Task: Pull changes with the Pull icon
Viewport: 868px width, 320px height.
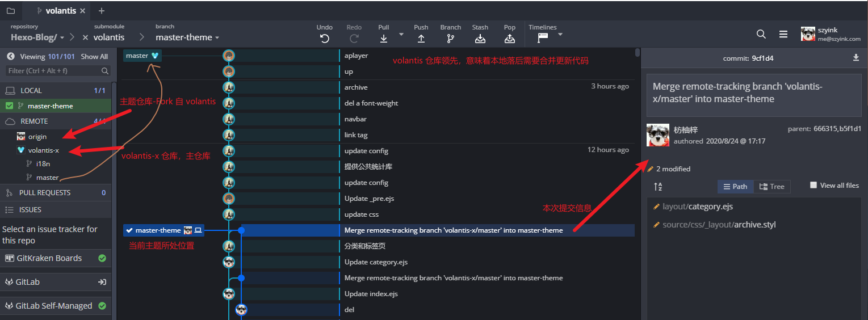Action: 384,39
